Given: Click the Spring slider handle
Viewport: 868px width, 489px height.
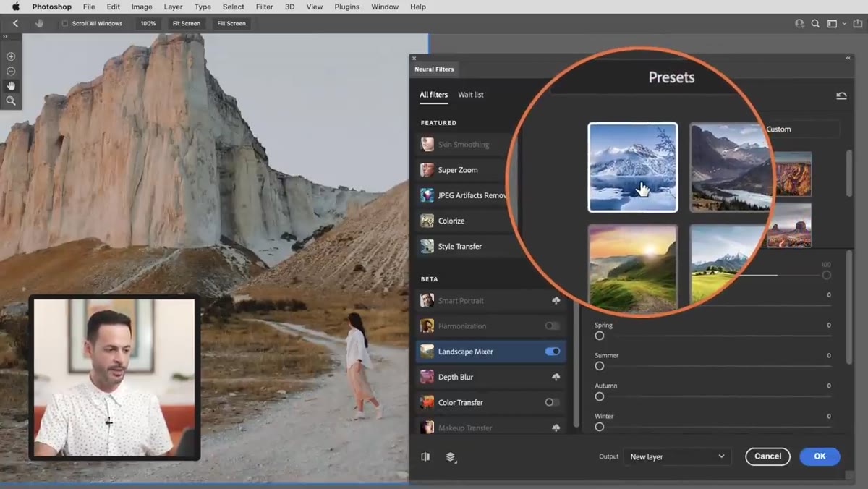Looking at the screenshot, I should (x=600, y=336).
